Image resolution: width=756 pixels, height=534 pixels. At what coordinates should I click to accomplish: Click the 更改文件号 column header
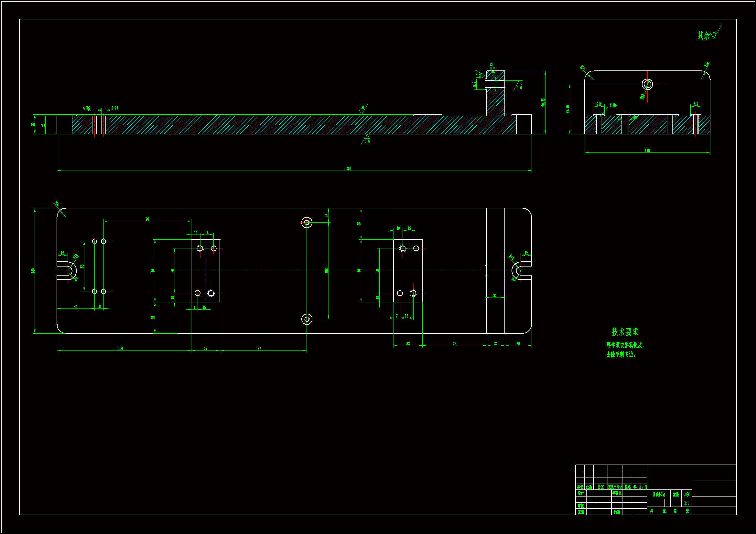615,487
